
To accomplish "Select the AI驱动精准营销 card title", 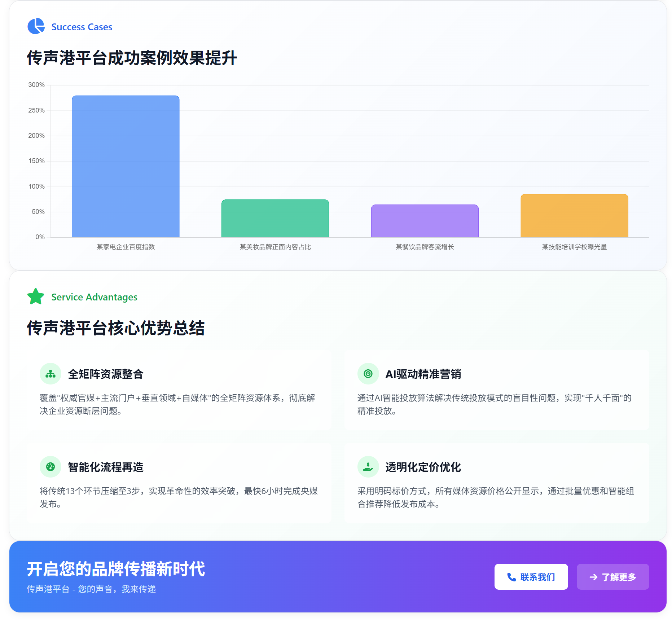I will tap(423, 374).
